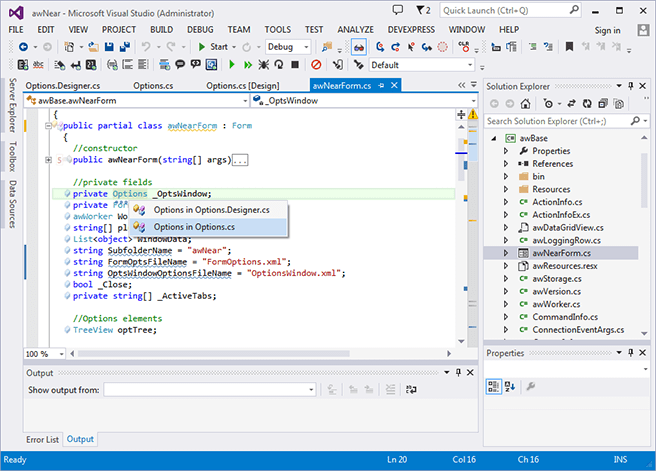Viewport: 656px width, 471px height.
Task: Click the Property Pages wrench icon
Action: [x=530, y=386]
